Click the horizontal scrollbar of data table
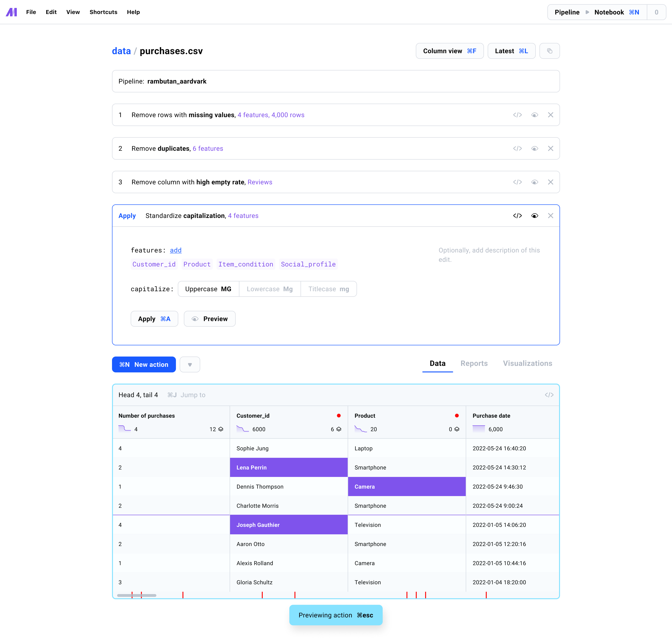This screenshot has width=672, height=644. point(136,595)
